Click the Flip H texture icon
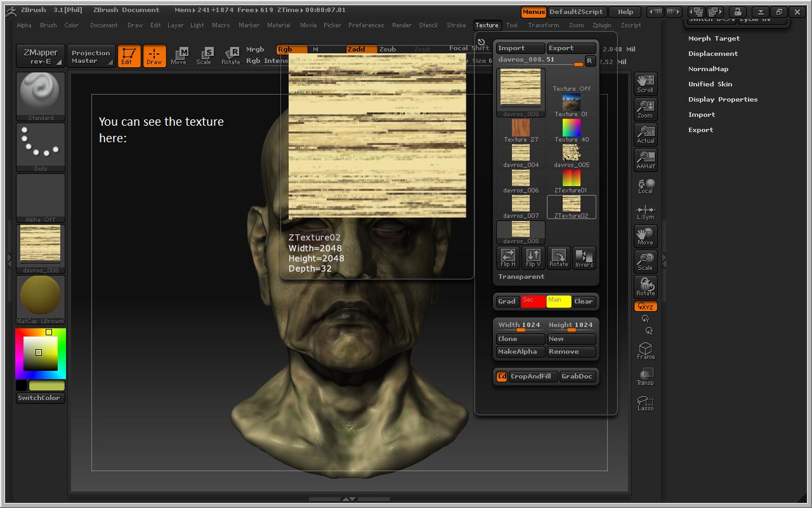This screenshot has height=508, width=812. [x=508, y=257]
